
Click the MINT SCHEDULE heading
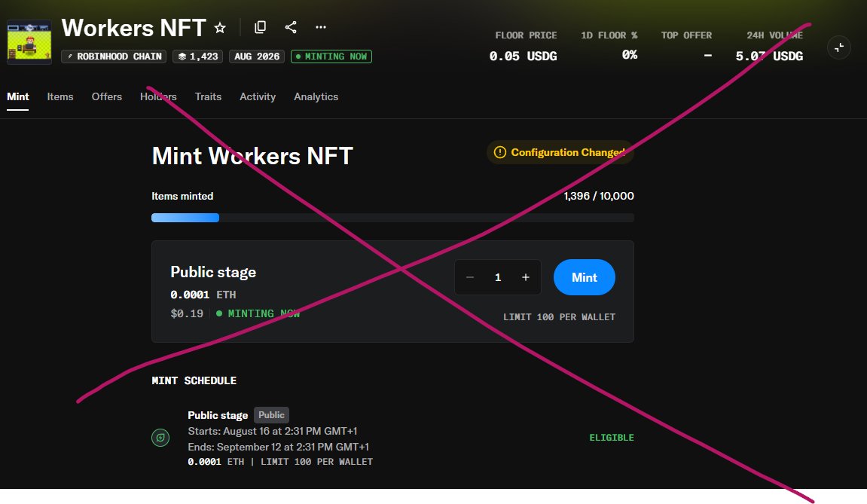pyautogui.click(x=194, y=380)
